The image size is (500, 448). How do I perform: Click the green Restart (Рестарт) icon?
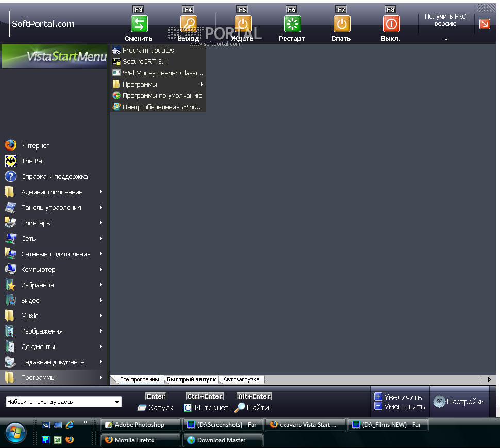[292, 24]
